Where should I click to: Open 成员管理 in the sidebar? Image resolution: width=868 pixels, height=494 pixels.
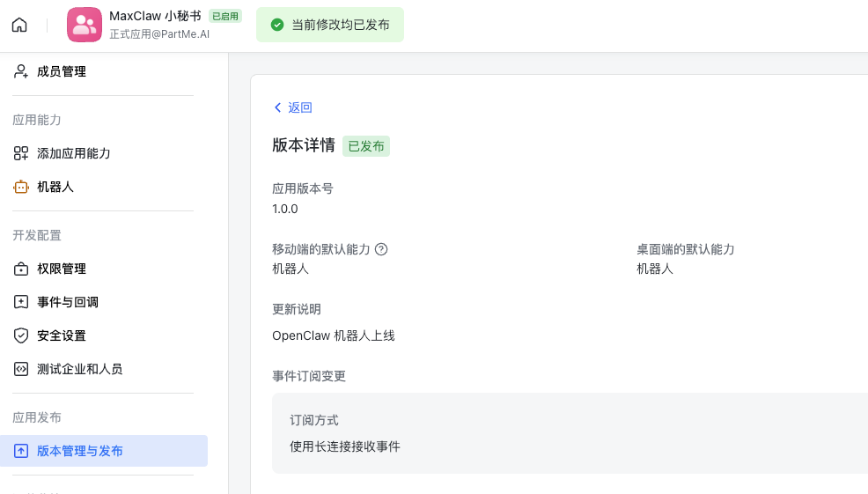tap(62, 71)
